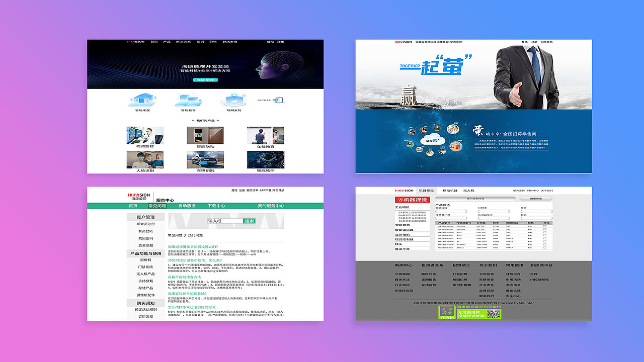Open the 智能软件 chip thumbnail
Image resolution: width=644 pixels, height=362 pixels.
(x=266, y=159)
